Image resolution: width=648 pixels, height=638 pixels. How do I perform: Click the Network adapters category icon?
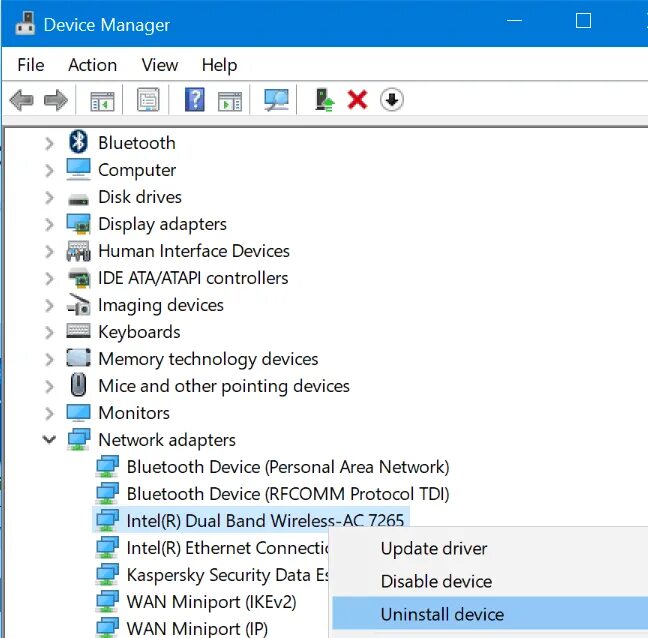(x=78, y=439)
